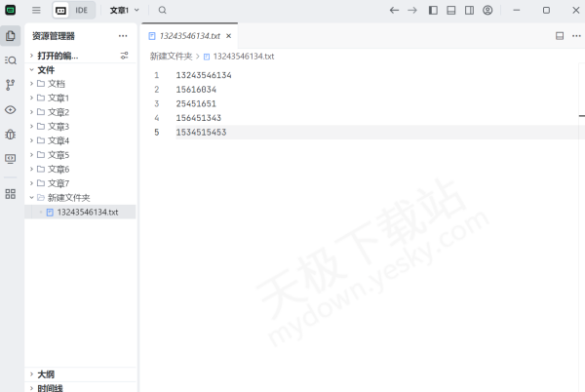
Task: Click the IDE mode button
Action: [74, 10]
